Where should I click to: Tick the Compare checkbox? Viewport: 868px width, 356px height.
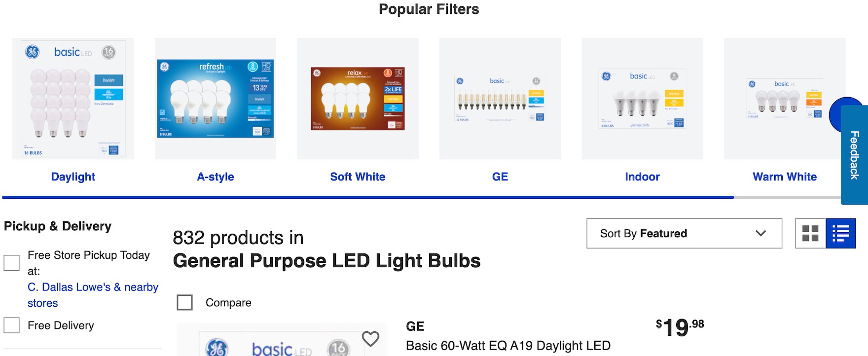coord(185,302)
